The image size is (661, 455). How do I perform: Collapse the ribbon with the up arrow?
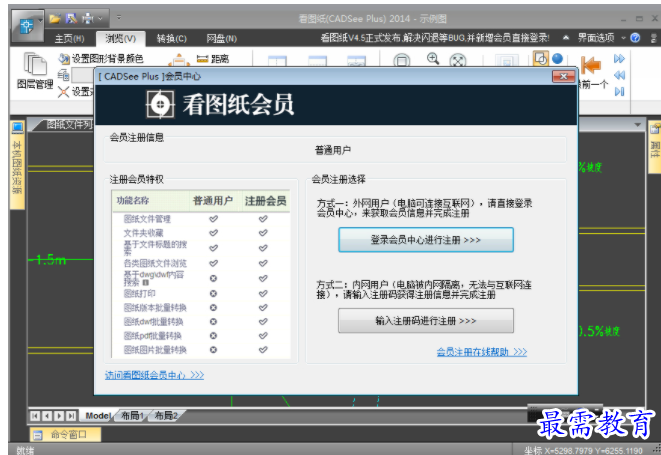(x=566, y=38)
